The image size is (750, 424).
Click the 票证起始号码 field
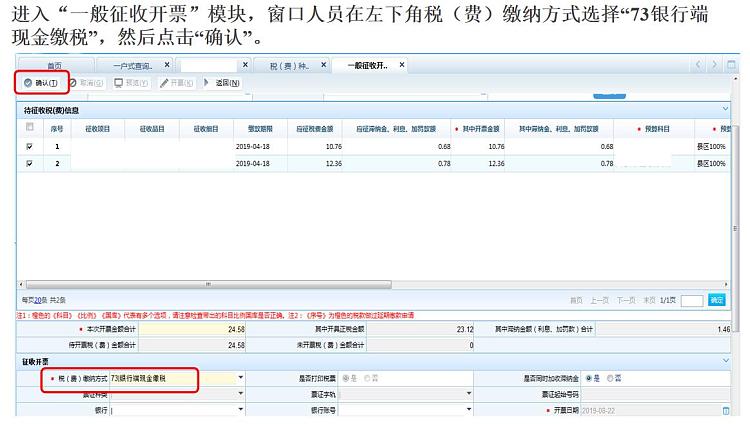pos(655,394)
